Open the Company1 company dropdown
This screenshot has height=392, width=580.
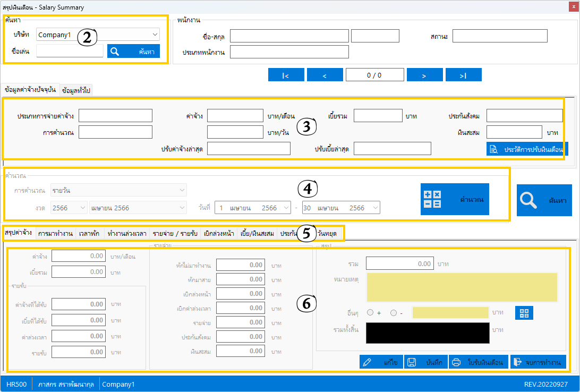[98, 35]
